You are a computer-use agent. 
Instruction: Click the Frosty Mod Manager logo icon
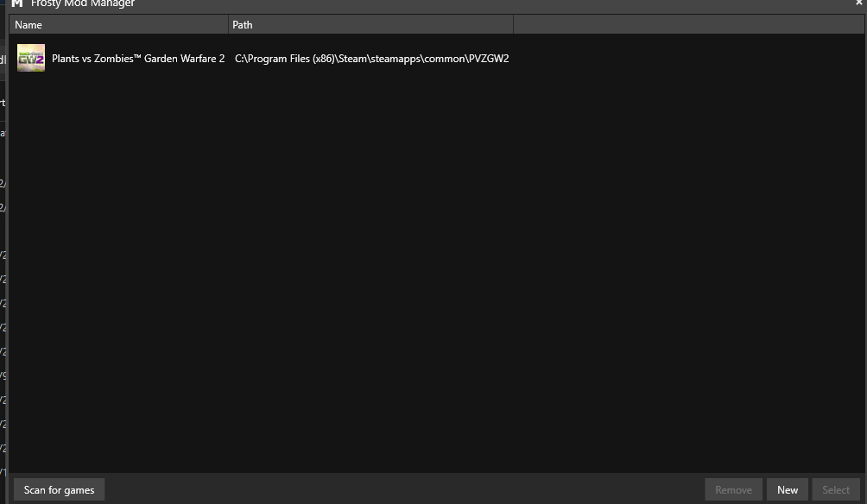(17, 3)
